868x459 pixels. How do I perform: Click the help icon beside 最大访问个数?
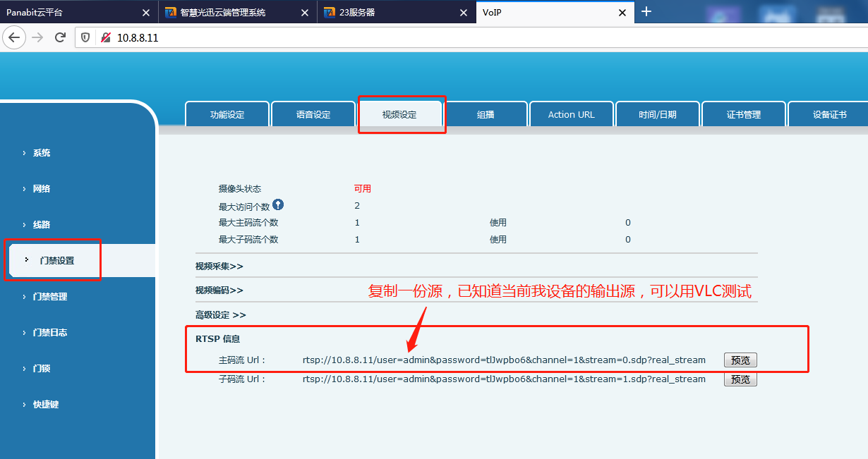[277, 204]
